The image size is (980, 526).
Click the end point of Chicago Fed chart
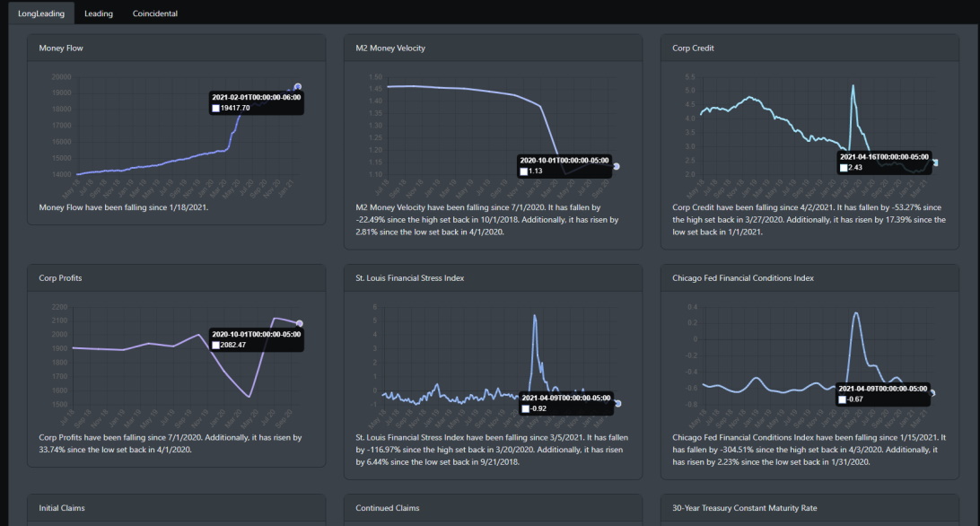pyautogui.click(x=932, y=393)
